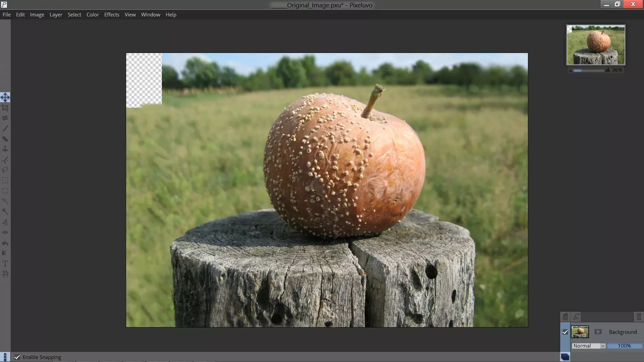Activate the Elliptical selection tool

point(5,191)
